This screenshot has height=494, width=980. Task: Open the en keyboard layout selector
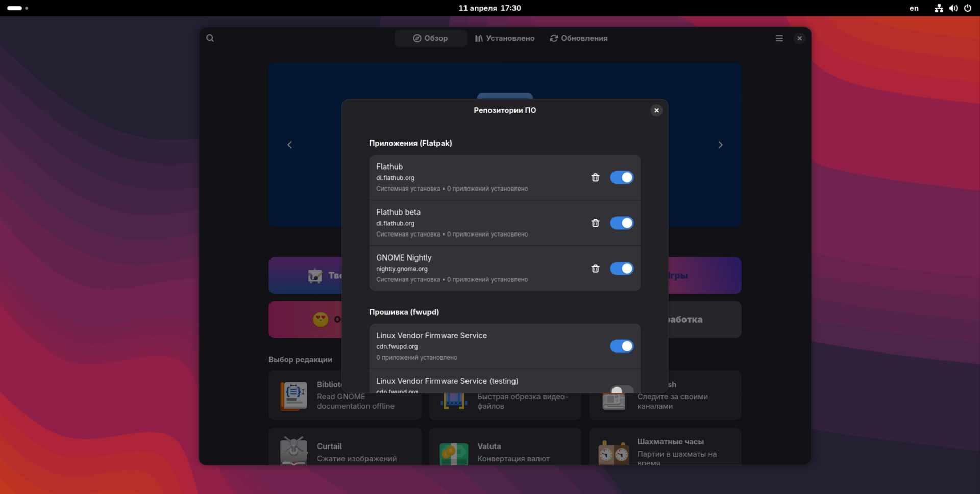point(914,8)
